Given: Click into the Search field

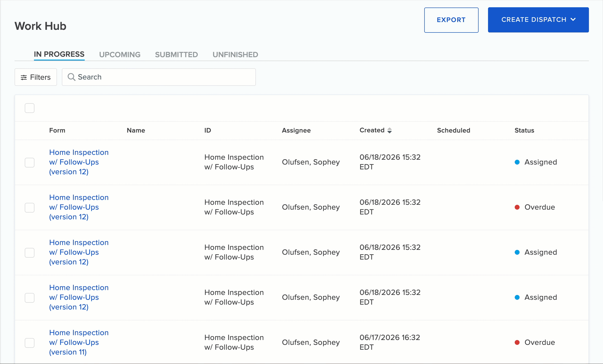Looking at the screenshot, I should 159,77.
